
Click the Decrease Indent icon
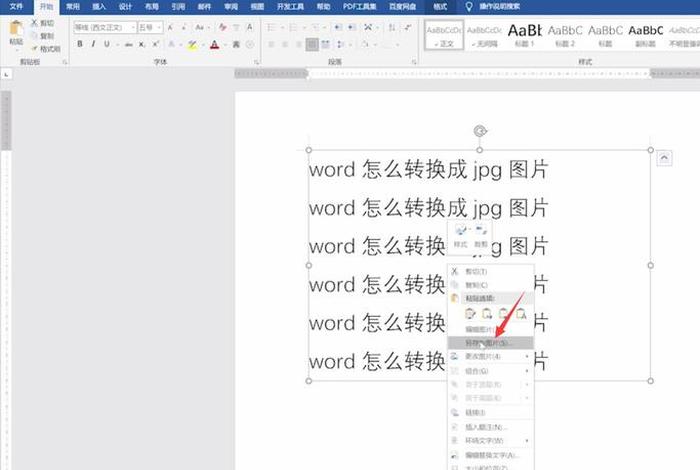[x=338, y=28]
